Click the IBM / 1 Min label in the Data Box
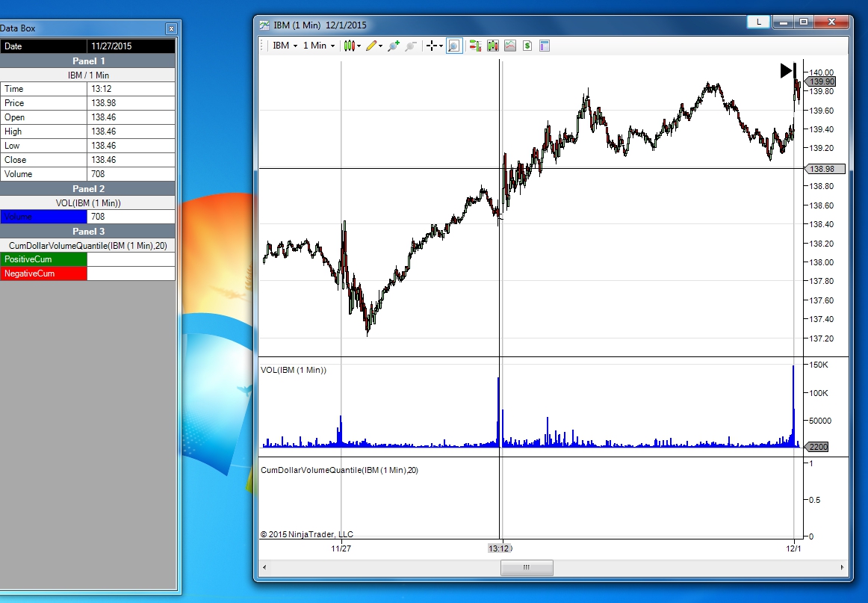Image resolution: width=868 pixels, height=603 pixels. [88, 75]
